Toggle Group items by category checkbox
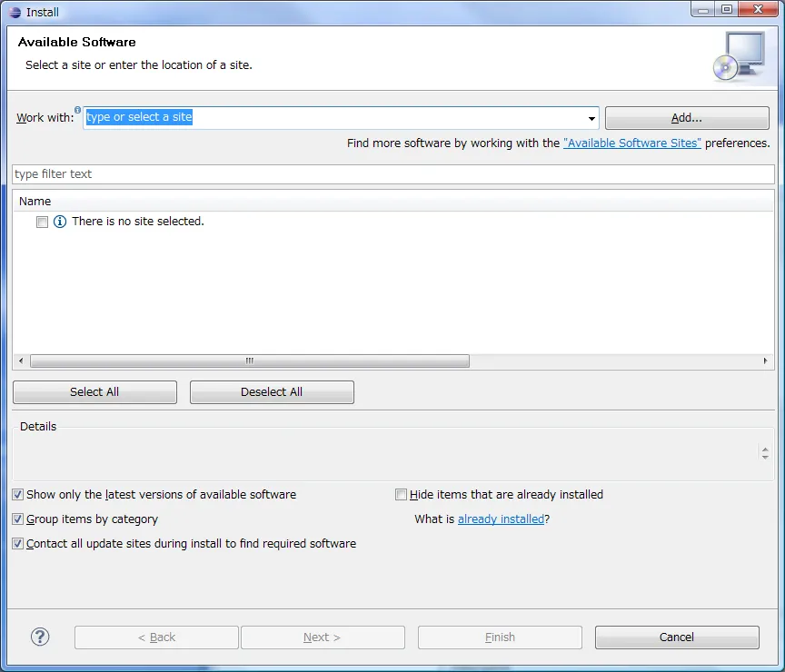 (x=17, y=519)
